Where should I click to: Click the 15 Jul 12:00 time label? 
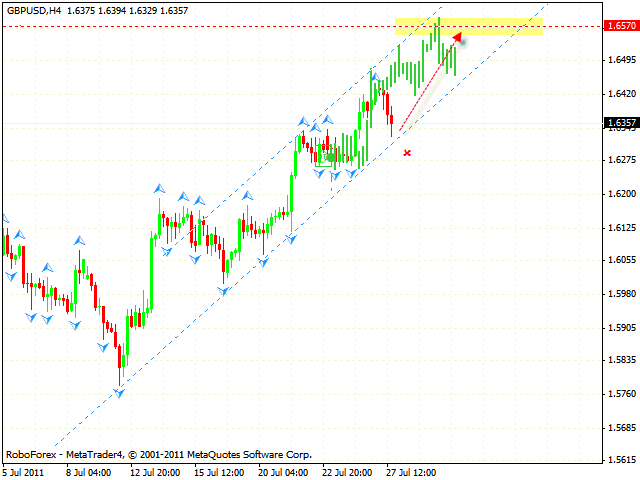219,473
